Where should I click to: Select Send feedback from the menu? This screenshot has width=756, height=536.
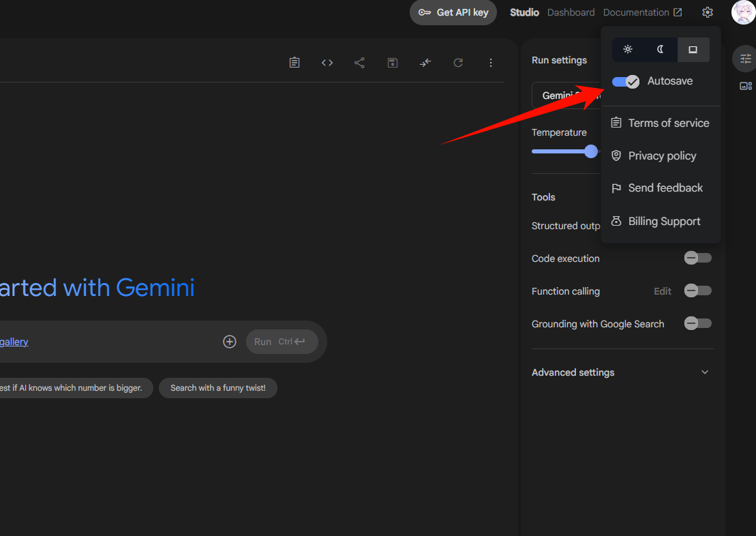[661, 188]
